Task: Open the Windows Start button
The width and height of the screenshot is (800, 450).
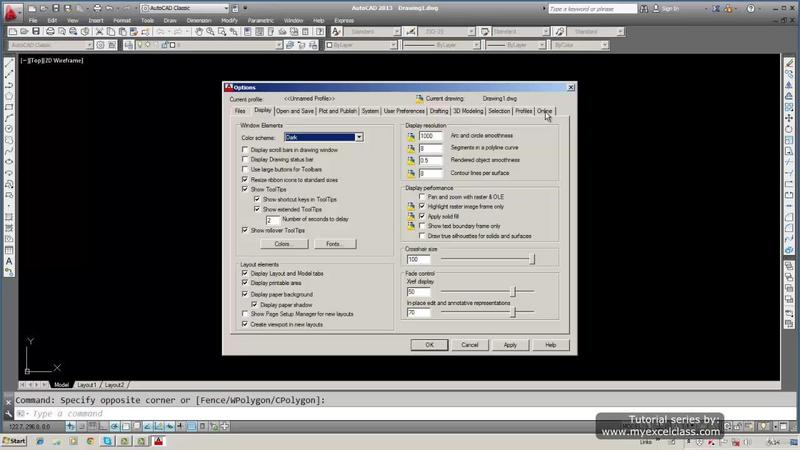Action: 14,441
